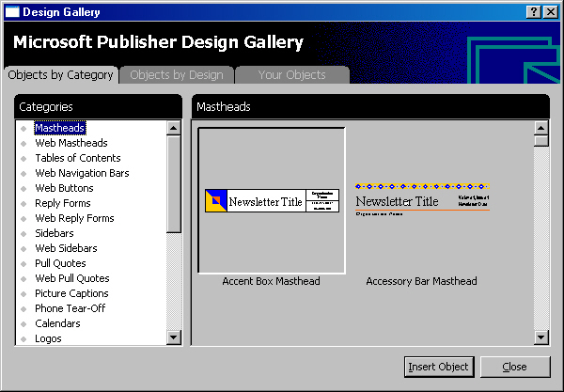The image size is (564, 392).
Task: Click the Calendars category item
Action: pos(57,323)
